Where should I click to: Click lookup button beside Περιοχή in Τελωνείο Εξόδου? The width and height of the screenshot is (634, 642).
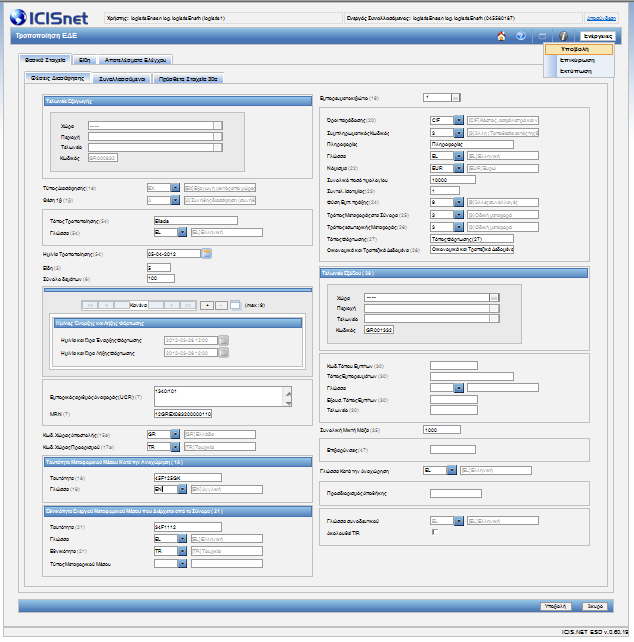tap(494, 308)
